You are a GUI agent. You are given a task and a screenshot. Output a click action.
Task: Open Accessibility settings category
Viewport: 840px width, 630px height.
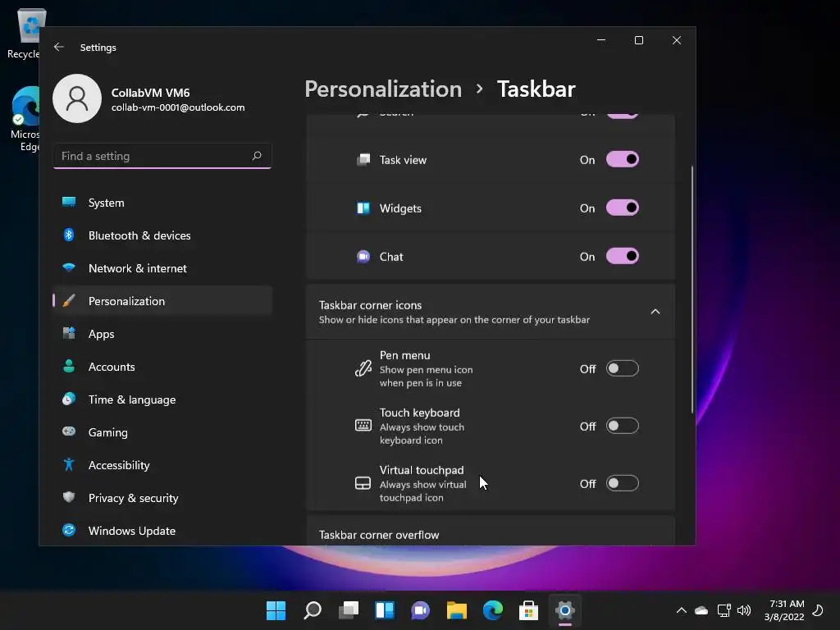coord(163,465)
